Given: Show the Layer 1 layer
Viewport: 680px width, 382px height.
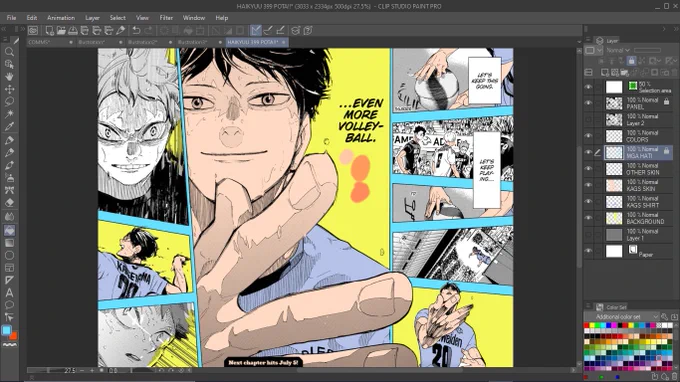Looking at the screenshot, I should (x=588, y=235).
